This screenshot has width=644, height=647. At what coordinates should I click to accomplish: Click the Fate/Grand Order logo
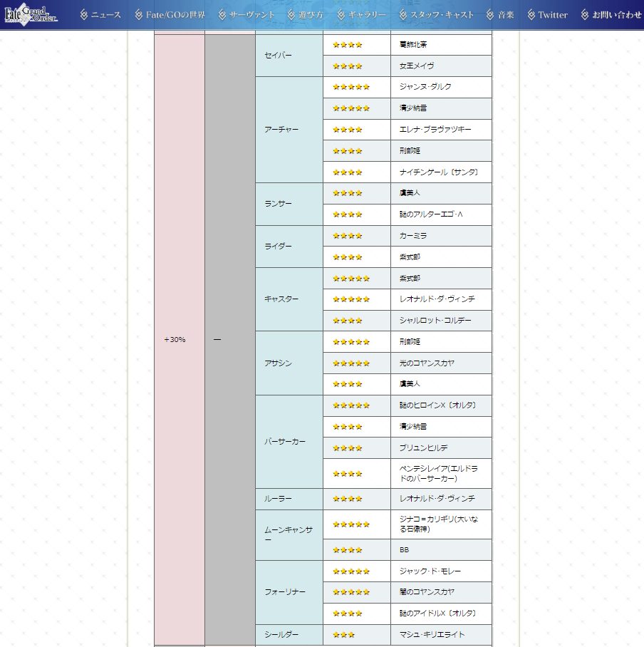click(33, 14)
